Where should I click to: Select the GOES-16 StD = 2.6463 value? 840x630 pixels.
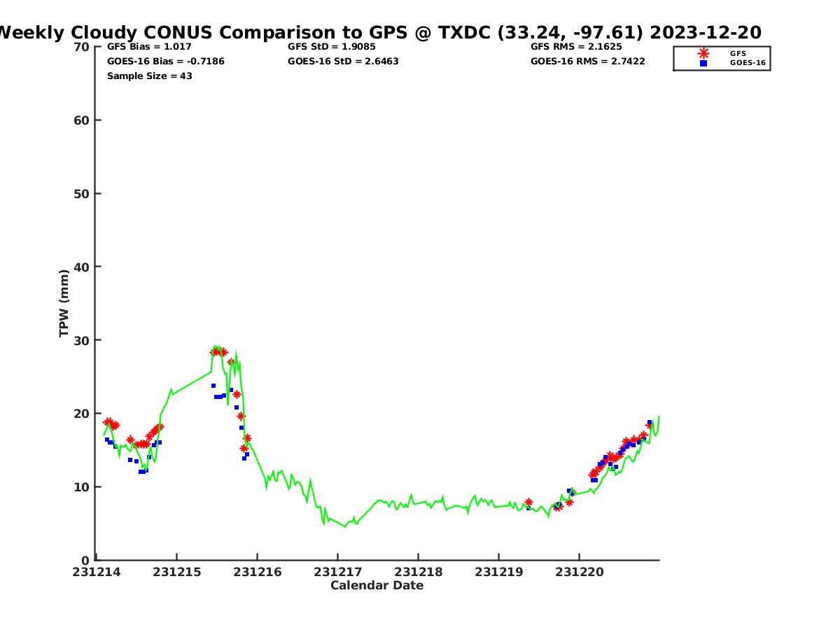[343, 62]
